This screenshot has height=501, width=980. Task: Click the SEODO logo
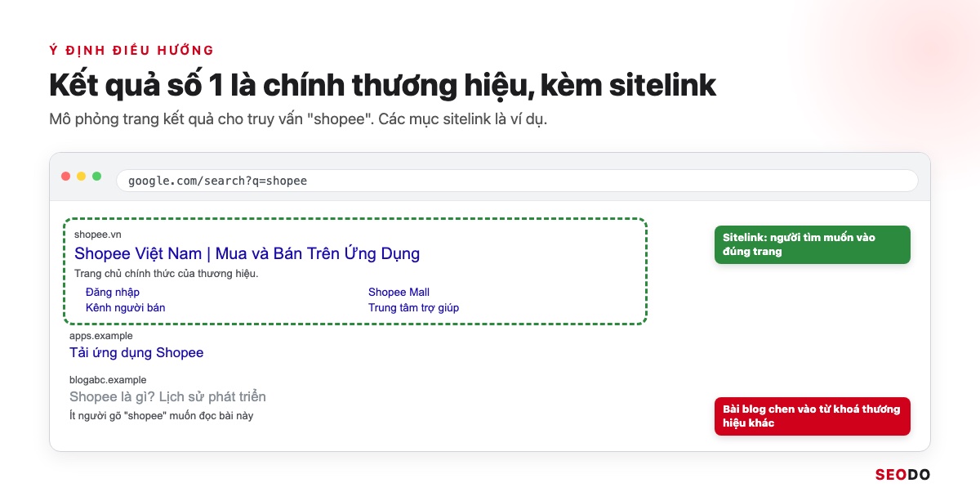click(902, 475)
